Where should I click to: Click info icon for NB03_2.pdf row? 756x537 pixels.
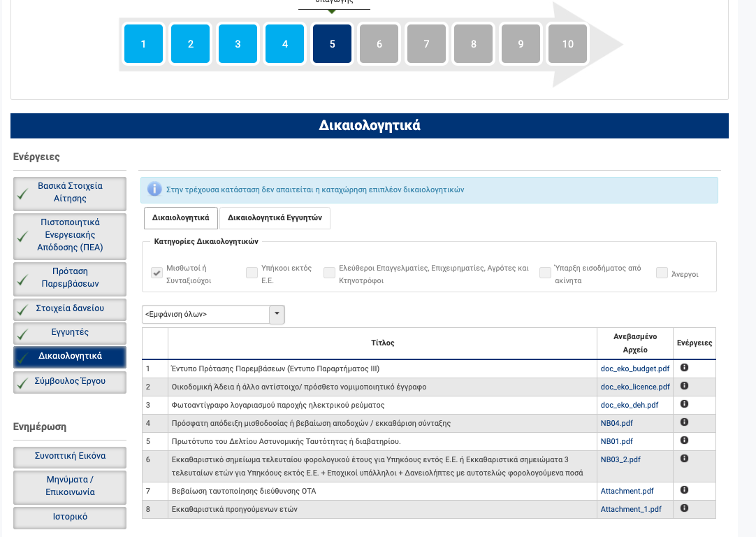coord(684,459)
